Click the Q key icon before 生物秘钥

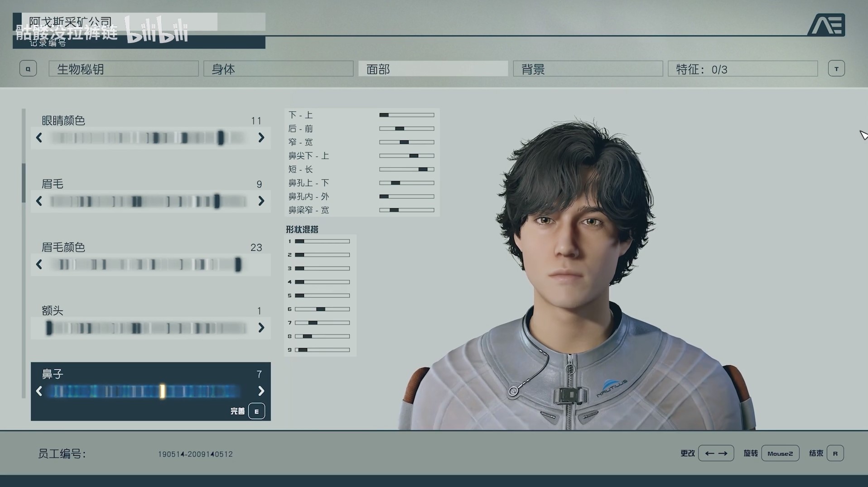click(x=28, y=69)
